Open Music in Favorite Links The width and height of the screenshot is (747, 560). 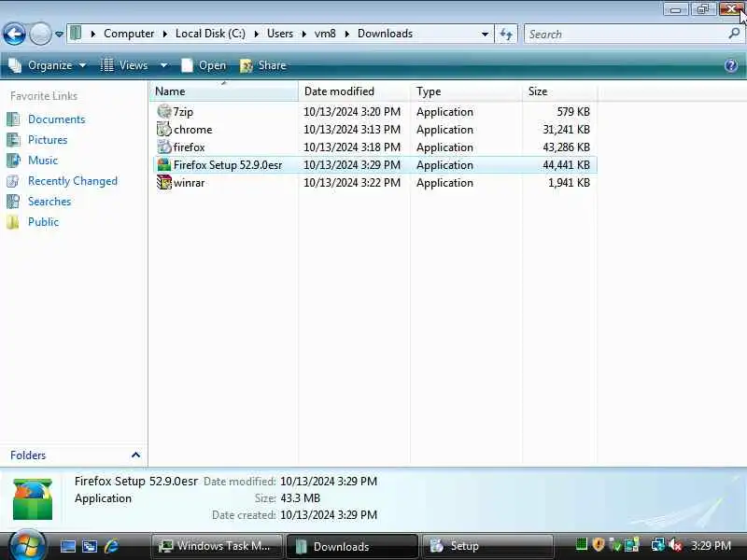click(43, 160)
